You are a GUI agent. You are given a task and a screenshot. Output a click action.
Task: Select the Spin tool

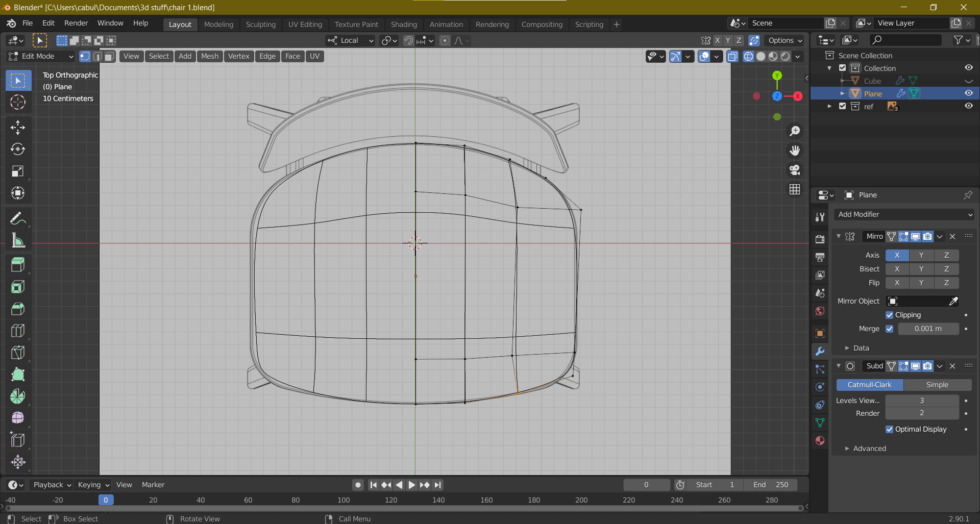(x=18, y=396)
